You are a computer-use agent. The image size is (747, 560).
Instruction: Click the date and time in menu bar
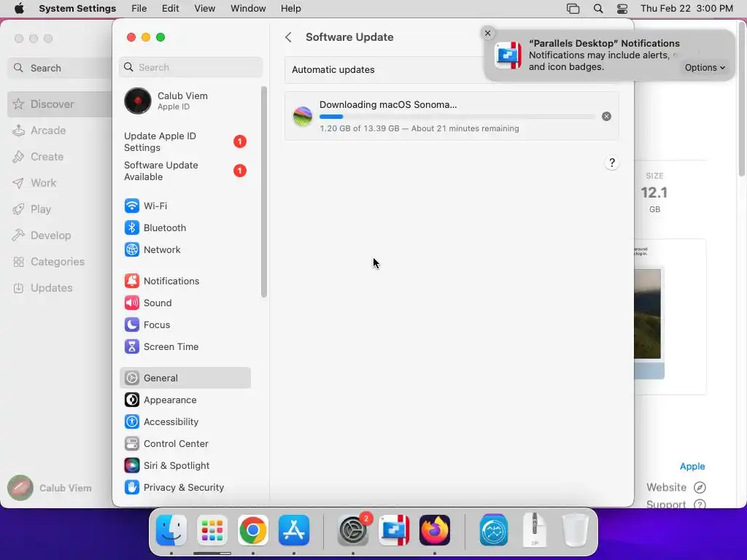tap(686, 9)
